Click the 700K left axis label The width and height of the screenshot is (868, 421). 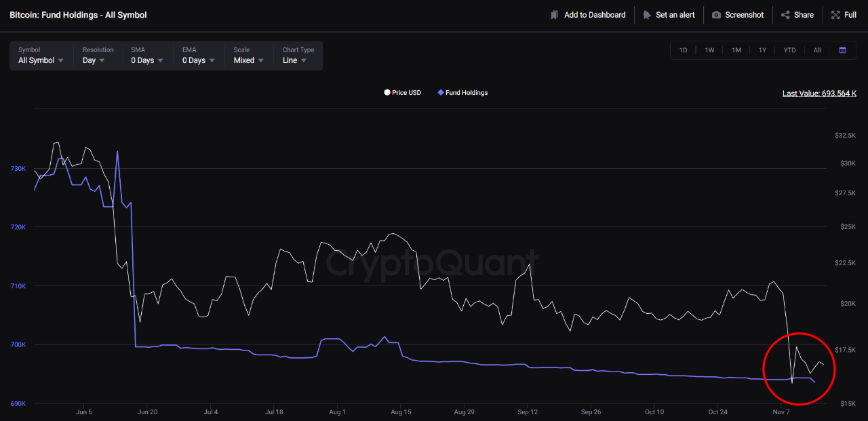pos(18,345)
